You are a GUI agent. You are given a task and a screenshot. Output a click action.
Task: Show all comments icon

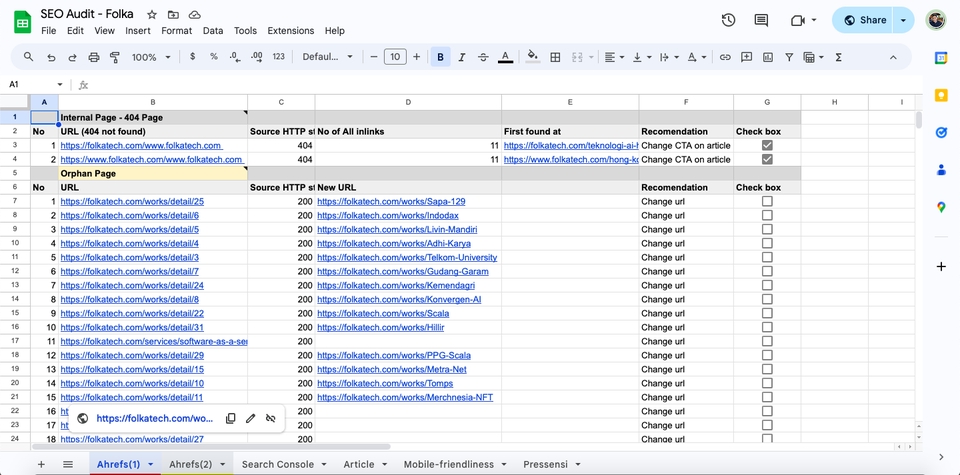[x=761, y=20]
